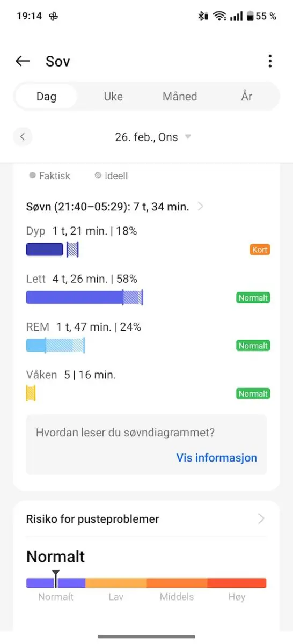The height and width of the screenshot is (644, 293).
Task: Switch to the Måned tab
Action: [x=180, y=97]
